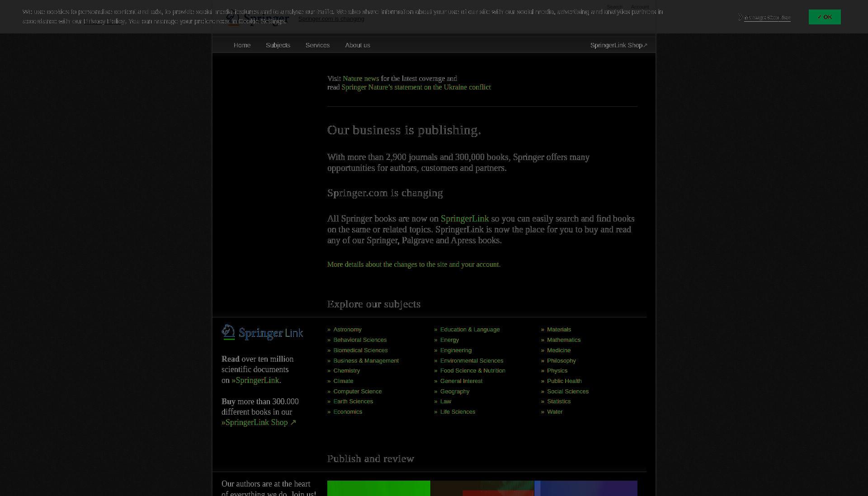Select the Medicine subject
Viewport: 868px width, 496px height.
pos(558,350)
